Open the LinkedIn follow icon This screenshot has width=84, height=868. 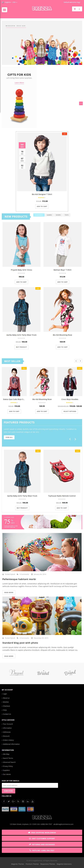click(28, 801)
